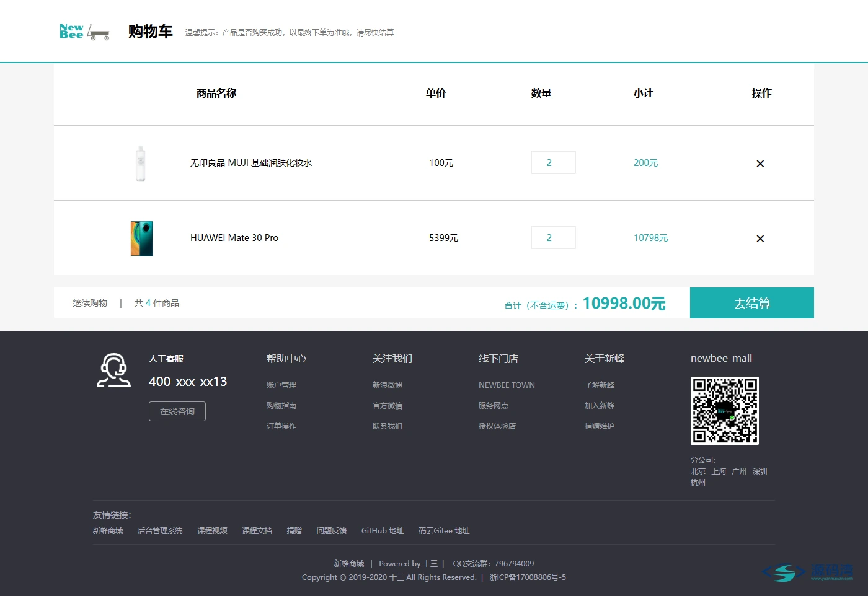Open the MUJI toner product thumbnail
Screen dimensions: 868x596
[x=141, y=164]
